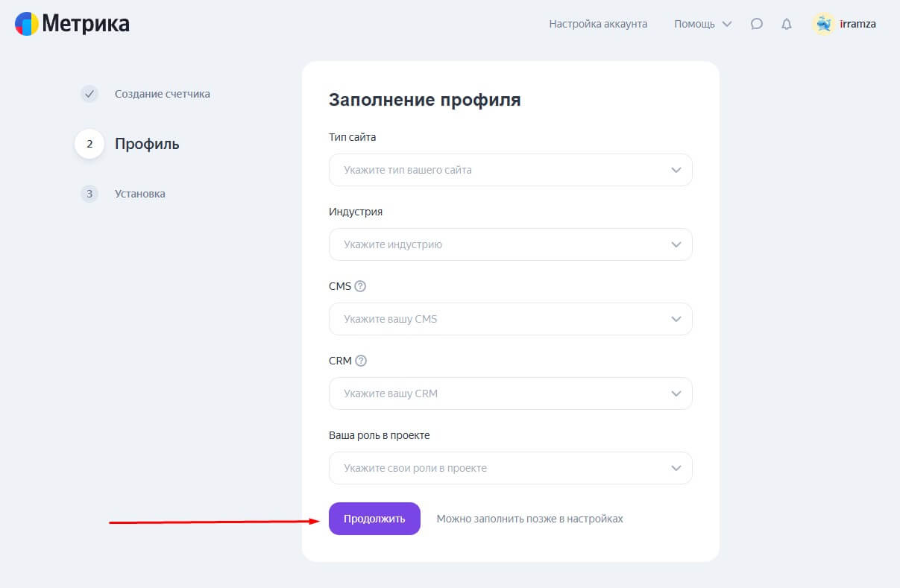The image size is (900, 588).
Task: Go to Настройка аккаунта
Action: pyautogui.click(x=598, y=24)
